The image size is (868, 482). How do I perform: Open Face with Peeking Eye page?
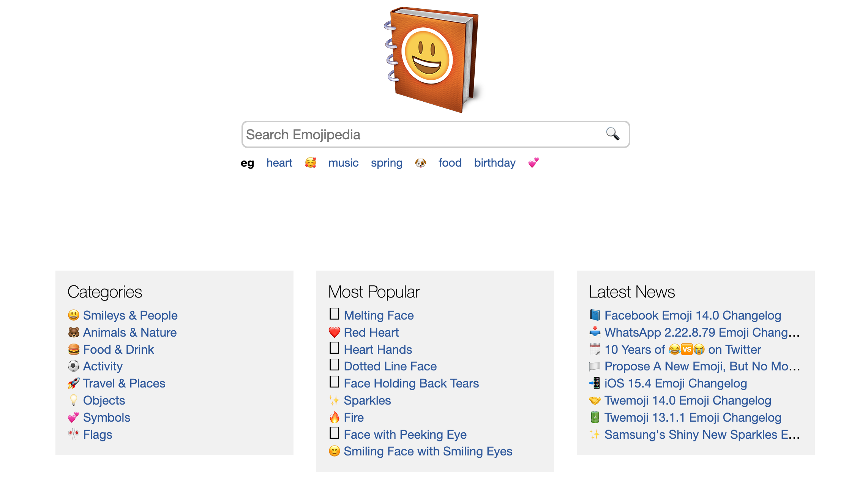(405, 435)
